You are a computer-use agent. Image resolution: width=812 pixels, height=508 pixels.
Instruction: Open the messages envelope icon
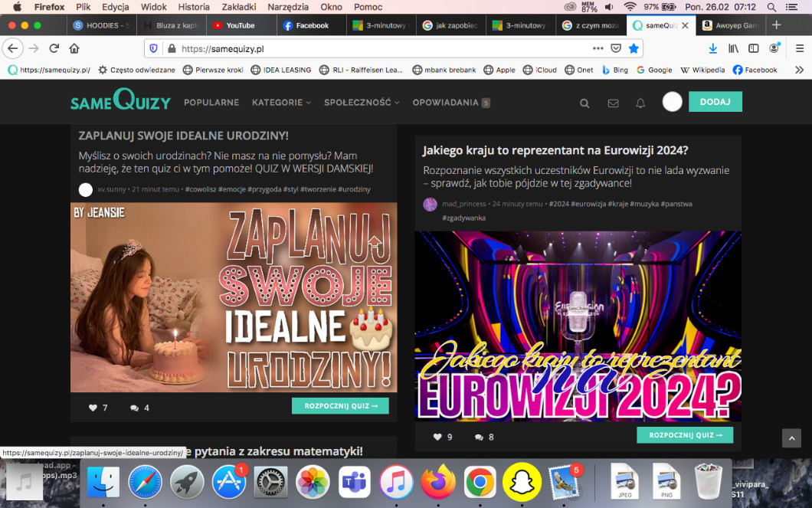pyautogui.click(x=613, y=103)
